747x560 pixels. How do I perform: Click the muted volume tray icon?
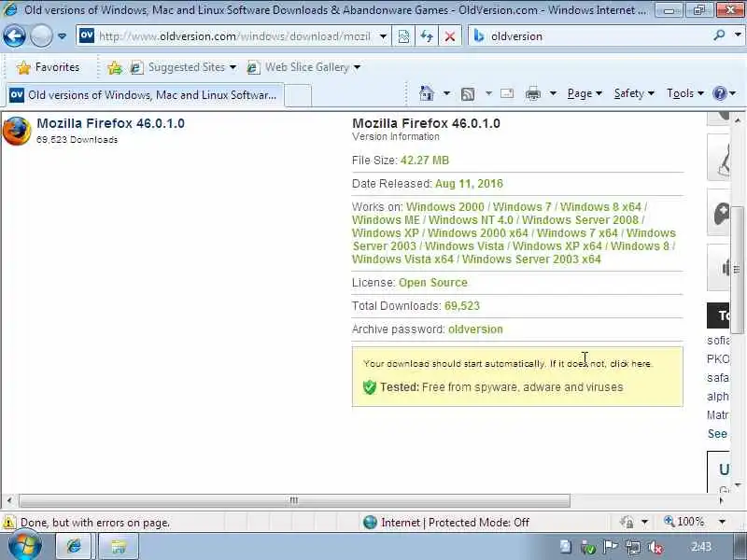[655, 548]
